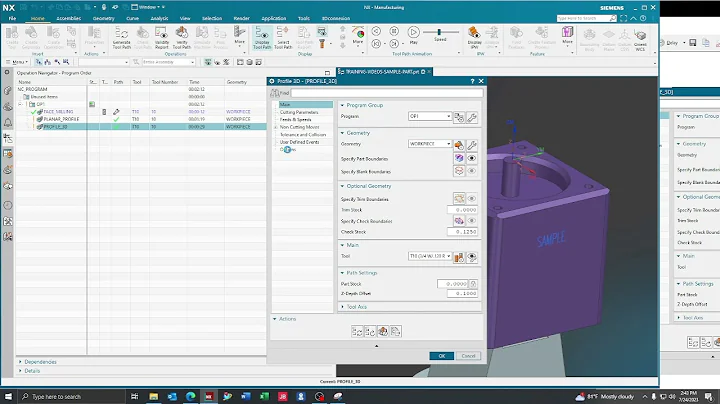Click the Specify Check Boundaries icon
Screen dimensions: 720x404
coord(459,221)
